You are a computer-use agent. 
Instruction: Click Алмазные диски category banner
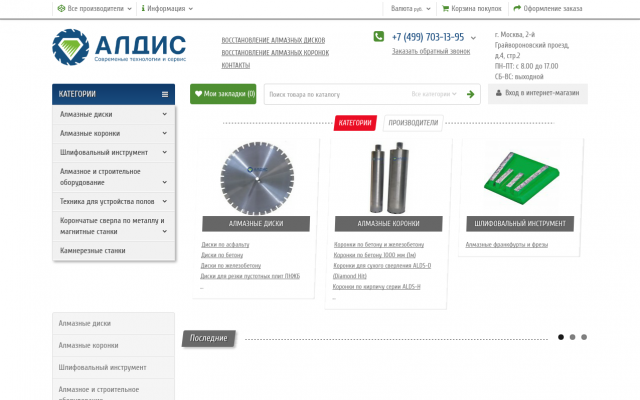[x=256, y=224]
